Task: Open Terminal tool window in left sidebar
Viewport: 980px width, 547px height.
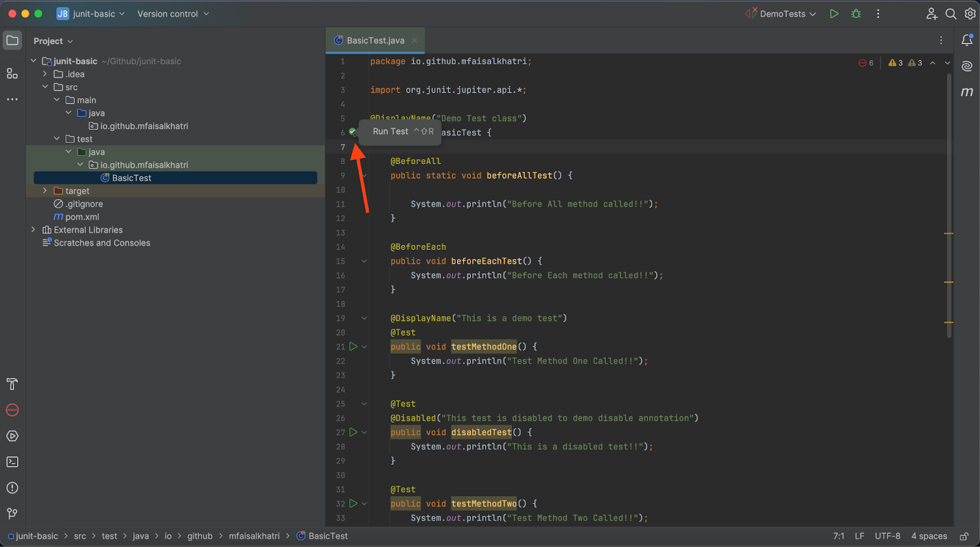Action: (12, 462)
